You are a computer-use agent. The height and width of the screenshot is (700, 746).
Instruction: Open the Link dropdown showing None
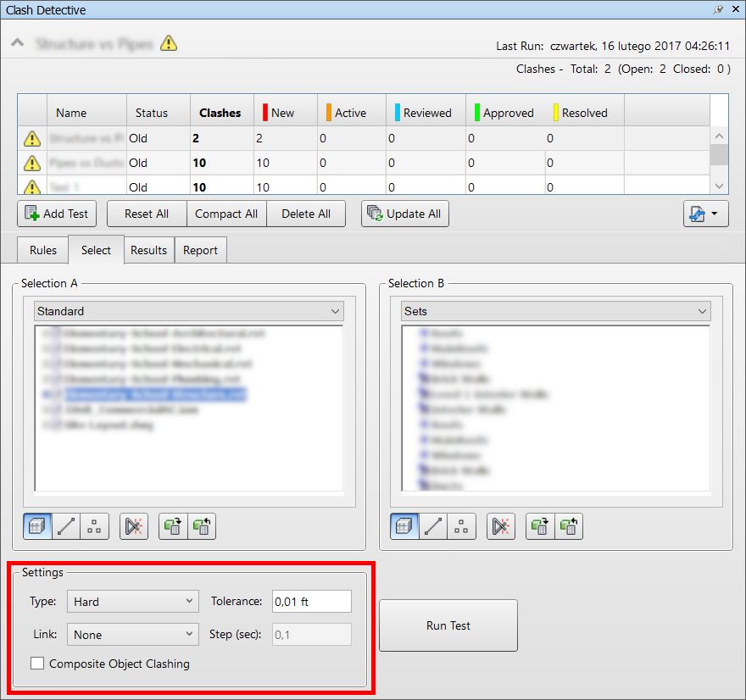coord(133,634)
